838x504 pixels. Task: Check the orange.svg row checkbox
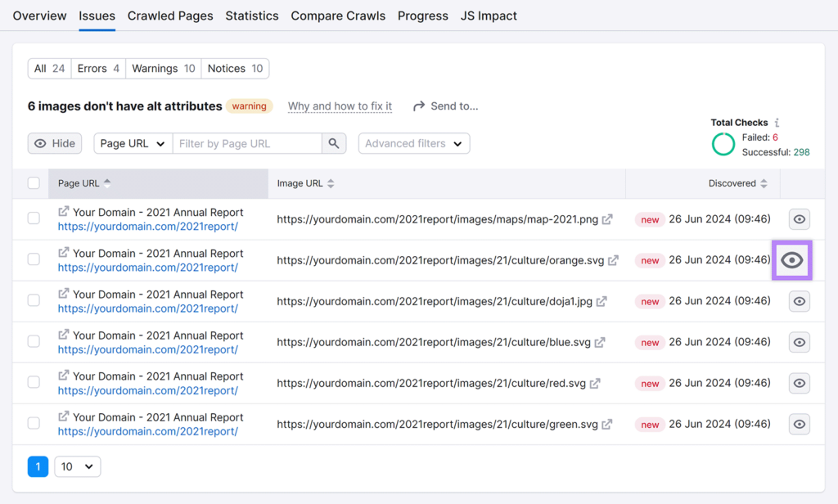tap(34, 259)
